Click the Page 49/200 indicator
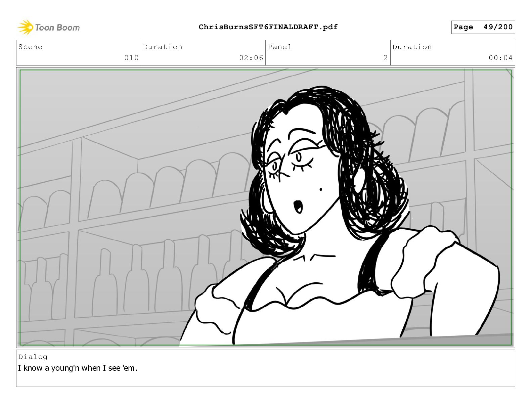532x411 pixels. point(483,27)
